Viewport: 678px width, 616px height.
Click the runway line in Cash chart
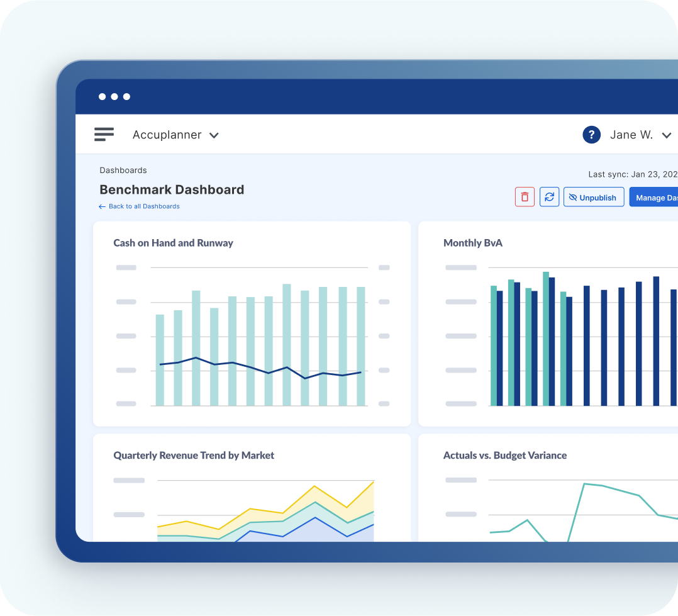[x=261, y=370]
